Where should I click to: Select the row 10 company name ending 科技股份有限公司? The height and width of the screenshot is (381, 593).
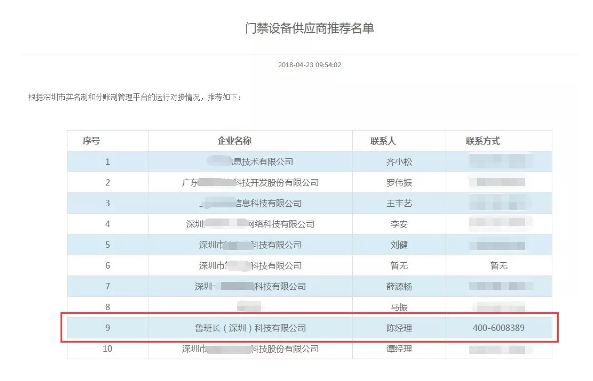coord(250,348)
